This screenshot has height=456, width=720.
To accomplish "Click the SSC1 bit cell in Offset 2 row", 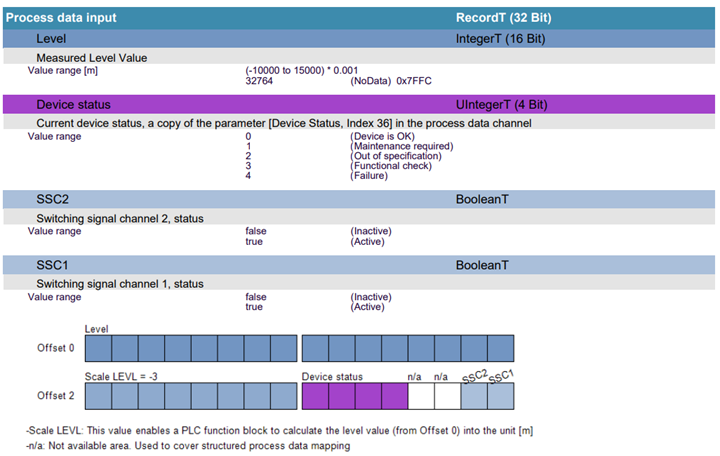I will click(x=501, y=397).
